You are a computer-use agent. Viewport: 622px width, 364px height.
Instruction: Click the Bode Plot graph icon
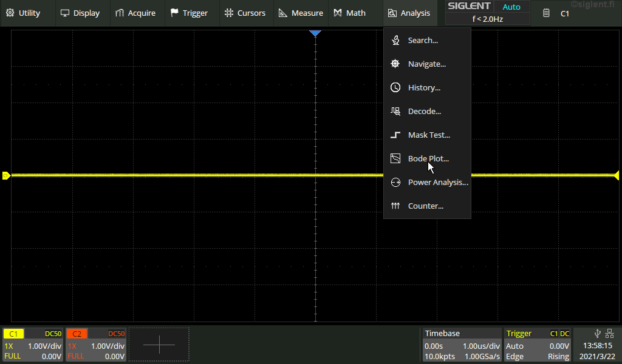tap(395, 159)
